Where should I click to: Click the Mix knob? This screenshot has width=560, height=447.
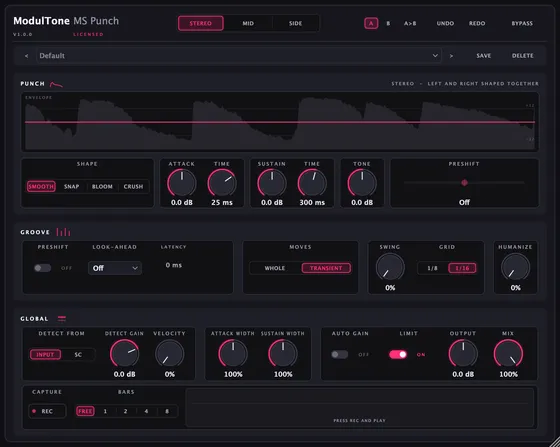pyautogui.click(x=508, y=353)
